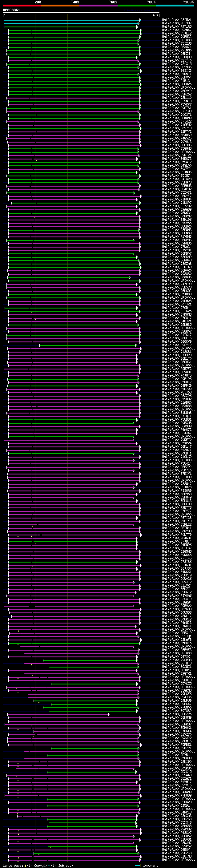Click label UniRef100_C5YCZ5

(x=177, y=684)
